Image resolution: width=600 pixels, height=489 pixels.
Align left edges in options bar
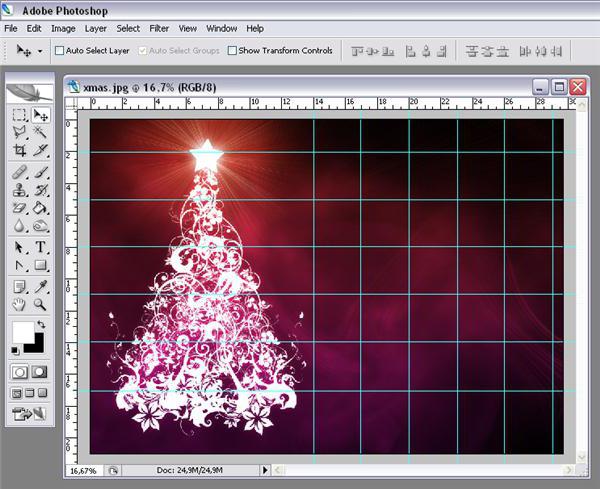click(x=410, y=51)
